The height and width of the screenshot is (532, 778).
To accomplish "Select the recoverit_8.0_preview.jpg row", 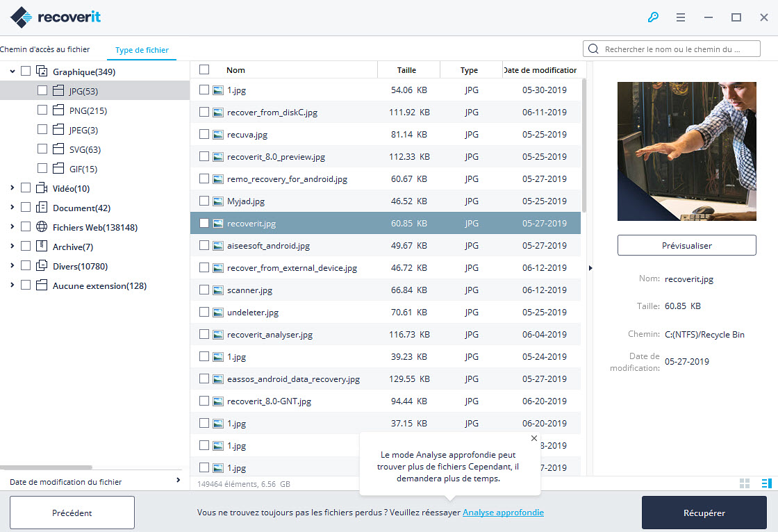I will click(386, 156).
